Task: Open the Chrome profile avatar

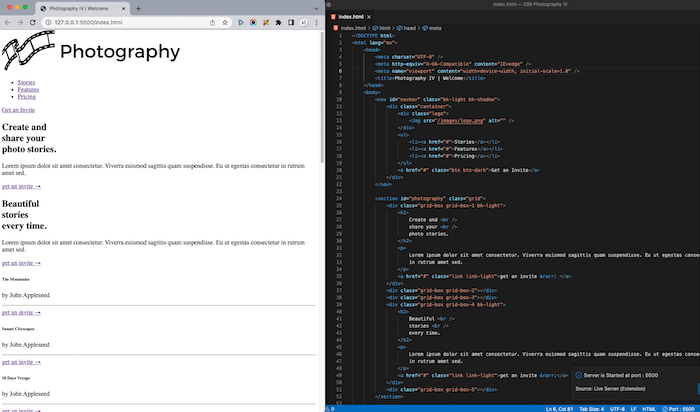Action: click(x=304, y=22)
